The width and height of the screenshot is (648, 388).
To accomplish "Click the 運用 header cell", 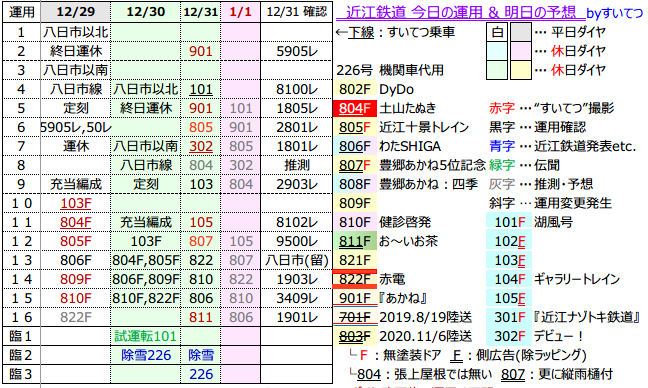I will coord(21,12).
